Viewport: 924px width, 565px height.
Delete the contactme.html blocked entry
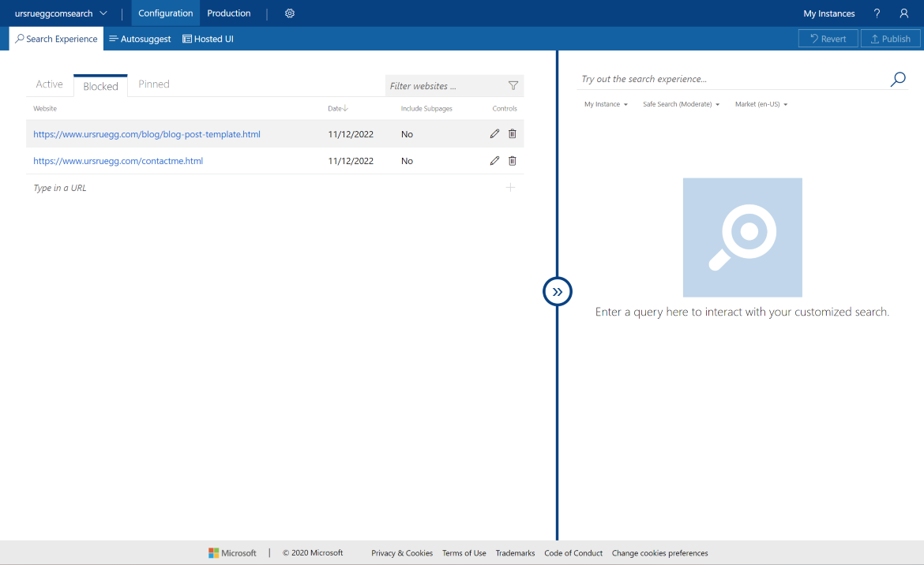click(x=512, y=161)
